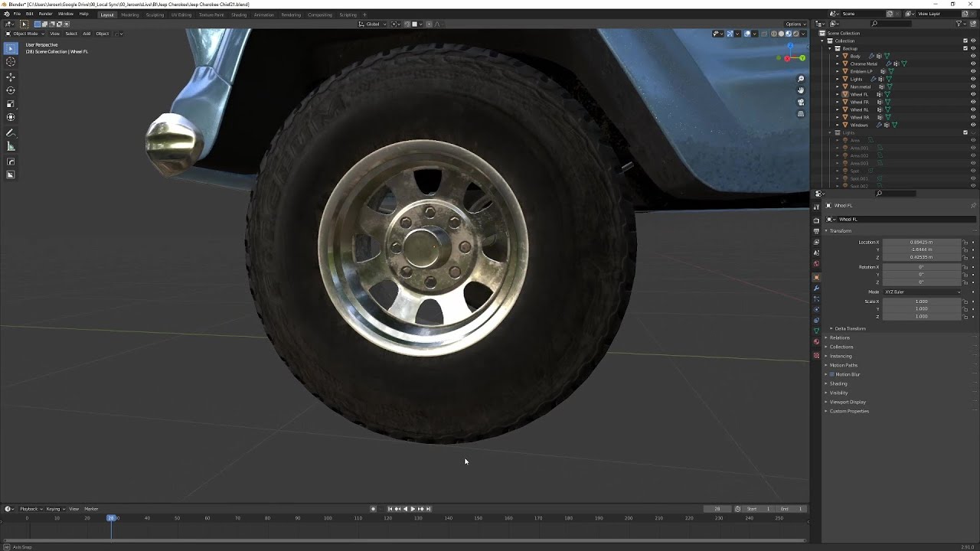Select the Annotate tool
Screen dimensions: 980x551
(x=11, y=133)
